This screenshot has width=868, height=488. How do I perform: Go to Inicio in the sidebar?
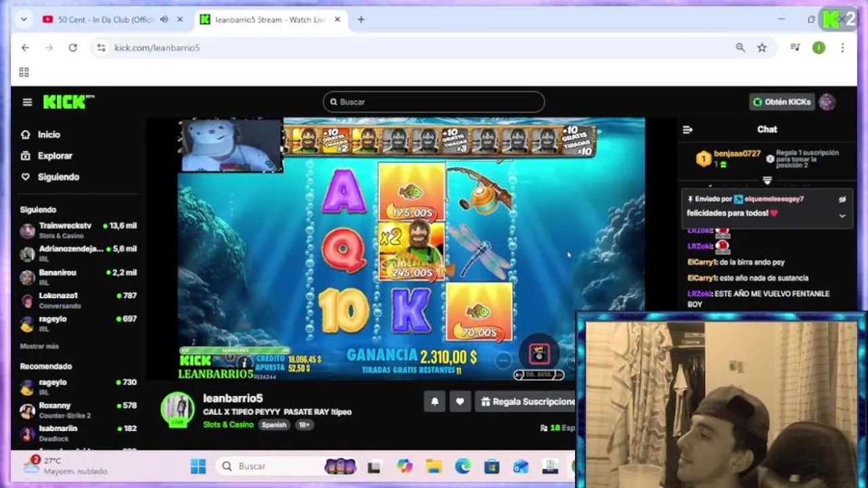41,135
